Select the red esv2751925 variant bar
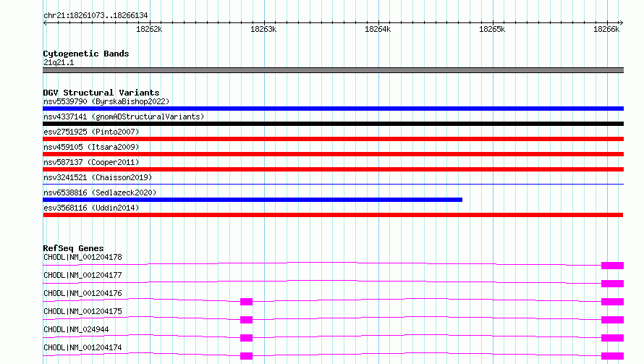The image size is (644, 364). 333,139
